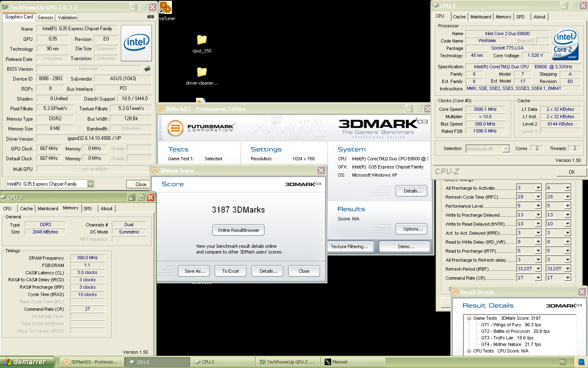Open second Refresh Period (tREF) dropdown

tap(568, 269)
